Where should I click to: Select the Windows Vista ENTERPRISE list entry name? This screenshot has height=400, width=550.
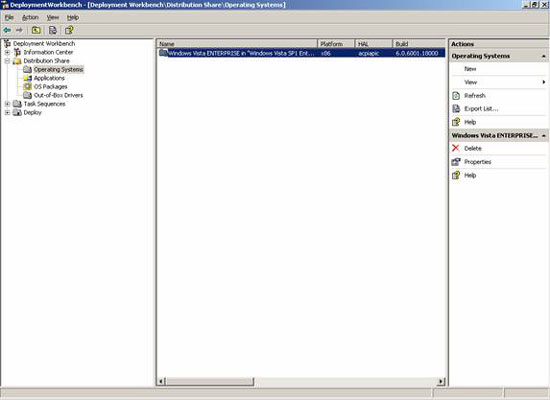[x=241, y=53]
